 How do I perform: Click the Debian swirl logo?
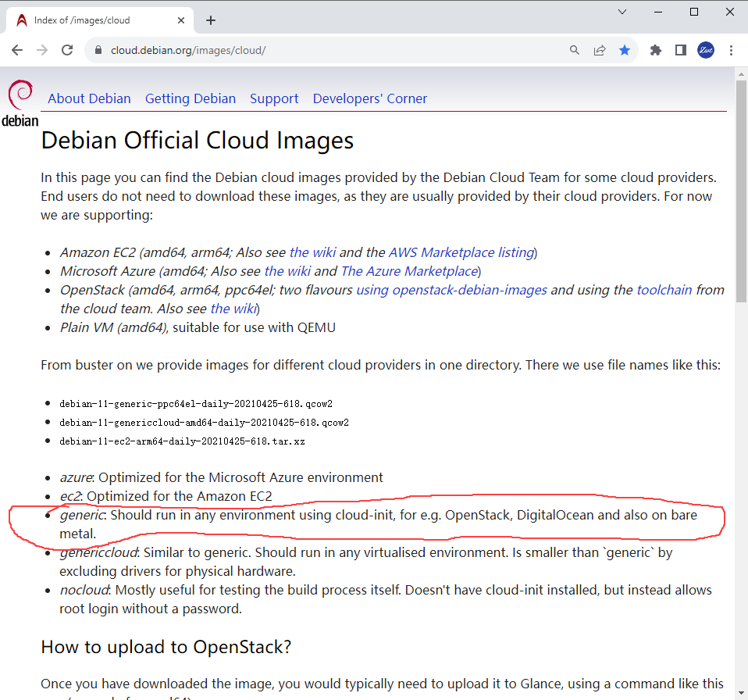[x=20, y=104]
